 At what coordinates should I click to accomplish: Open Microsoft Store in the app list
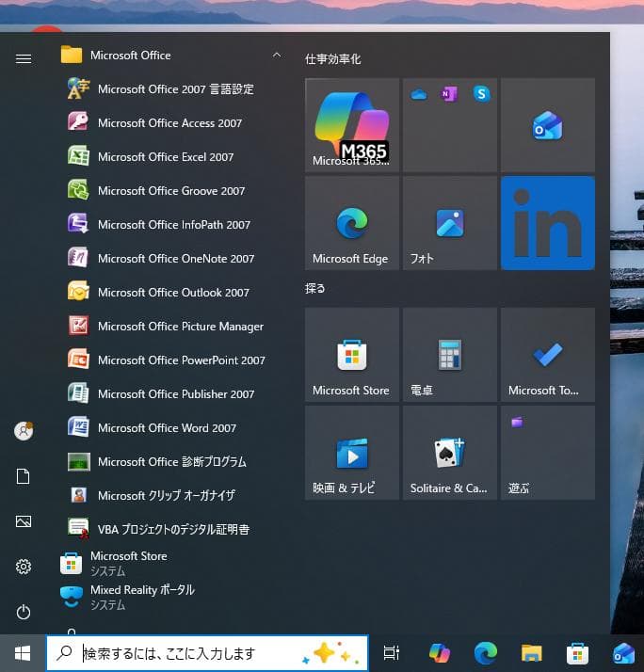click(171, 563)
